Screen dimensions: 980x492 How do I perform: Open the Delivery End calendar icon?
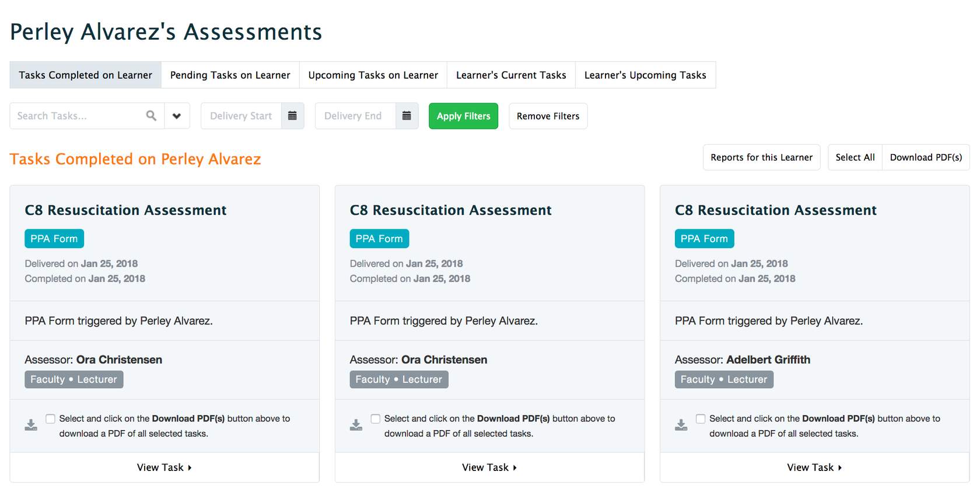(407, 116)
